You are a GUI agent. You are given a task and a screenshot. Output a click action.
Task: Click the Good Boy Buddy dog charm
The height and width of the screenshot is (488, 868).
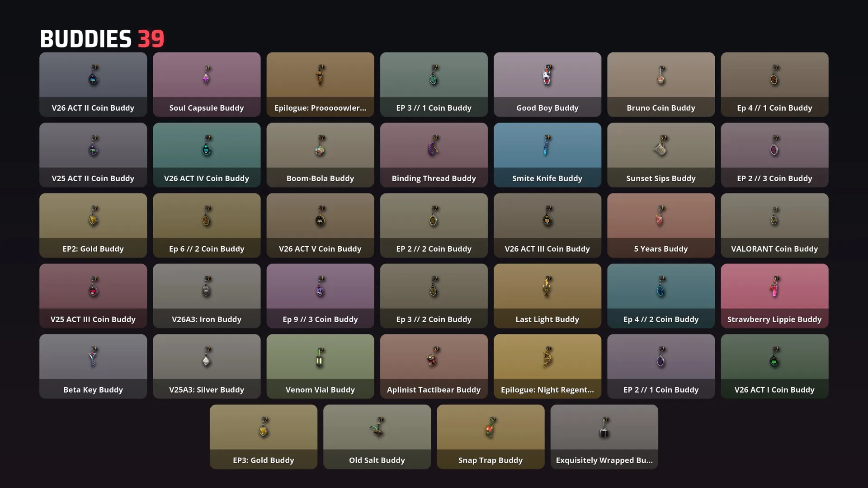click(x=547, y=75)
